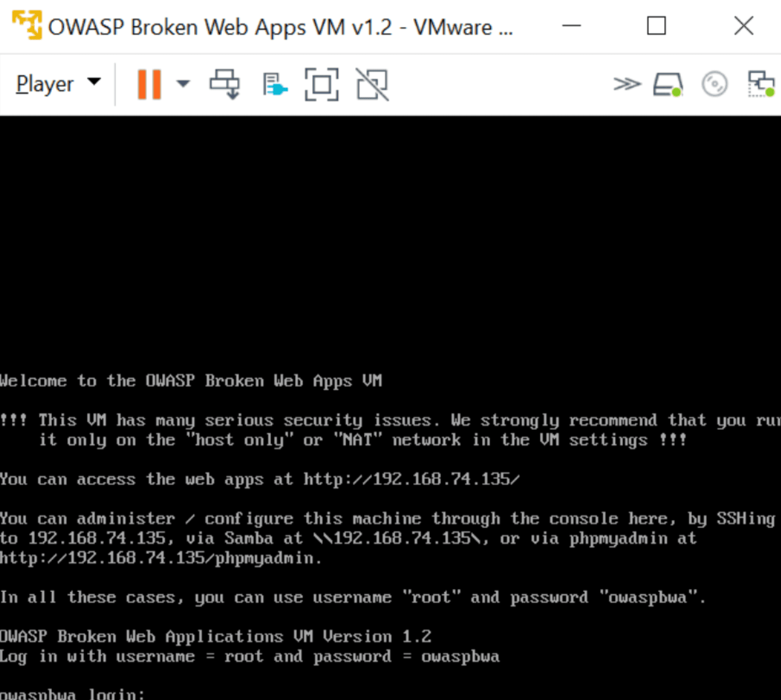Click the blue-arrow document toolbar icon
781x700 pixels.
click(x=275, y=84)
